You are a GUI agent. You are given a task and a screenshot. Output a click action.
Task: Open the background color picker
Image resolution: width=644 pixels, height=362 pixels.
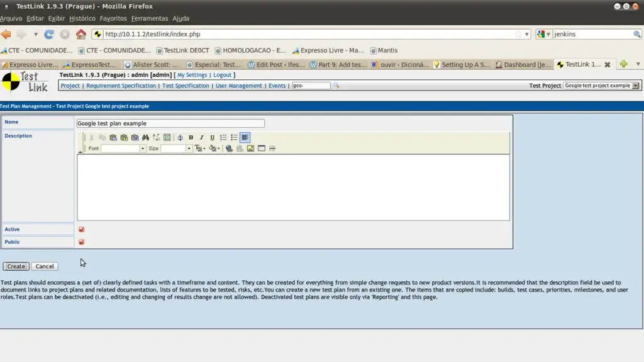click(x=214, y=149)
